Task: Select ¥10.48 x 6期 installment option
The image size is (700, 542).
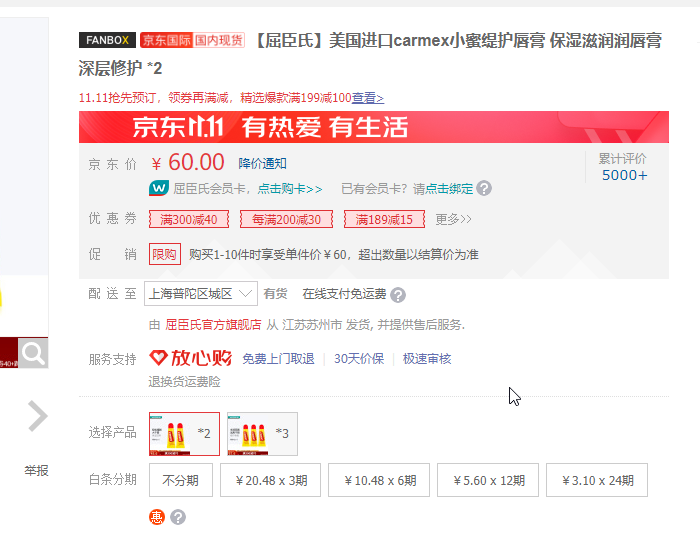Action: pos(379,480)
